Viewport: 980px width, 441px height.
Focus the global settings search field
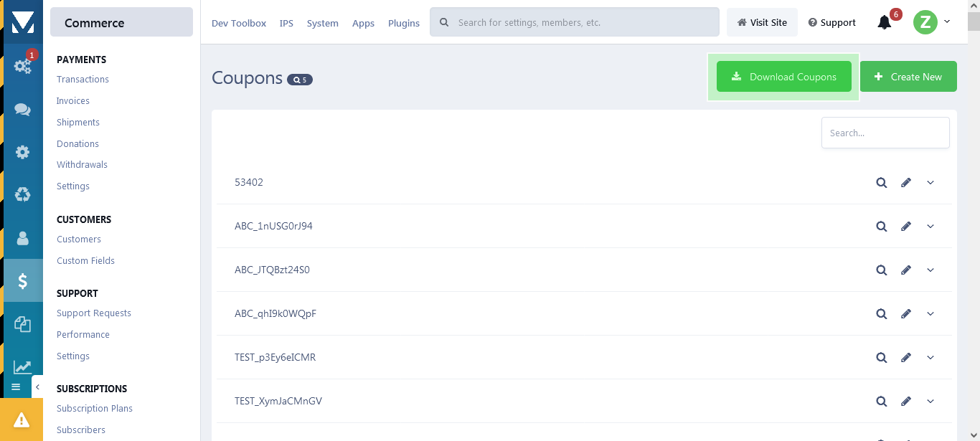575,22
